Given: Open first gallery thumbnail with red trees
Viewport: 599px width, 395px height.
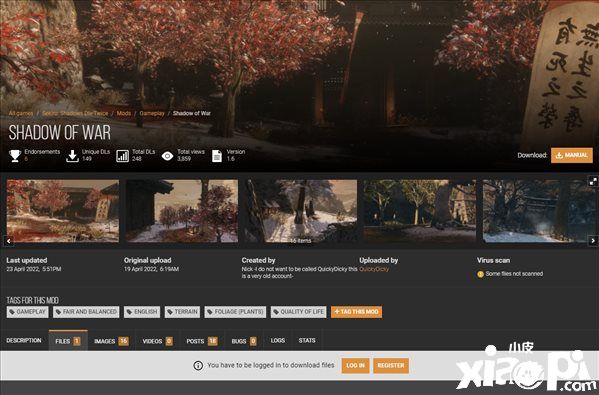Looking at the screenshot, I should click(x=63, y=211).
